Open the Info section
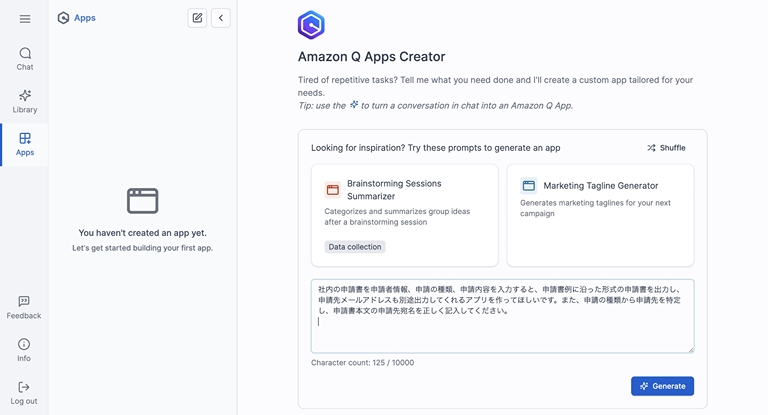This screenshot has height=415, width=768. (24, 350)
